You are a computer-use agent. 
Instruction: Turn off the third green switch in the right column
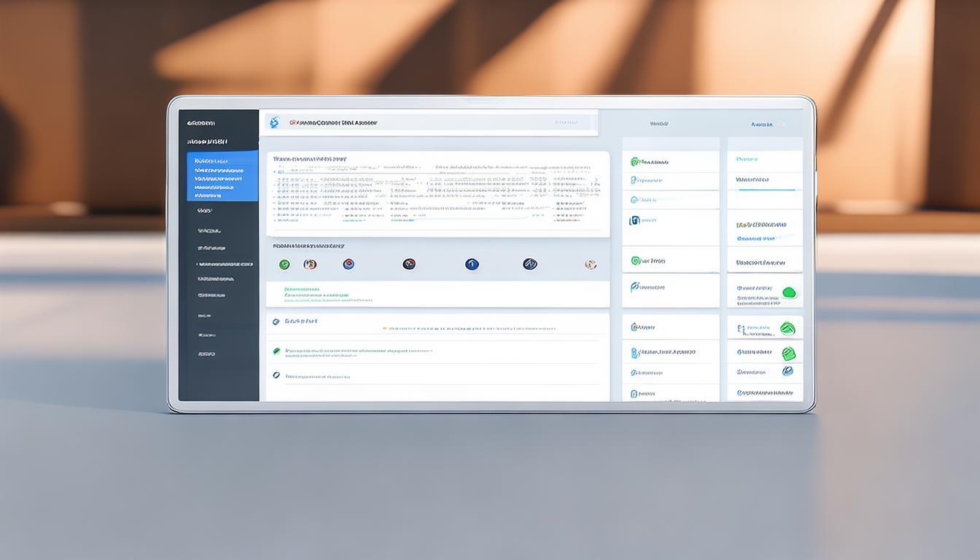pyautogui.click(x=788, y=354)
